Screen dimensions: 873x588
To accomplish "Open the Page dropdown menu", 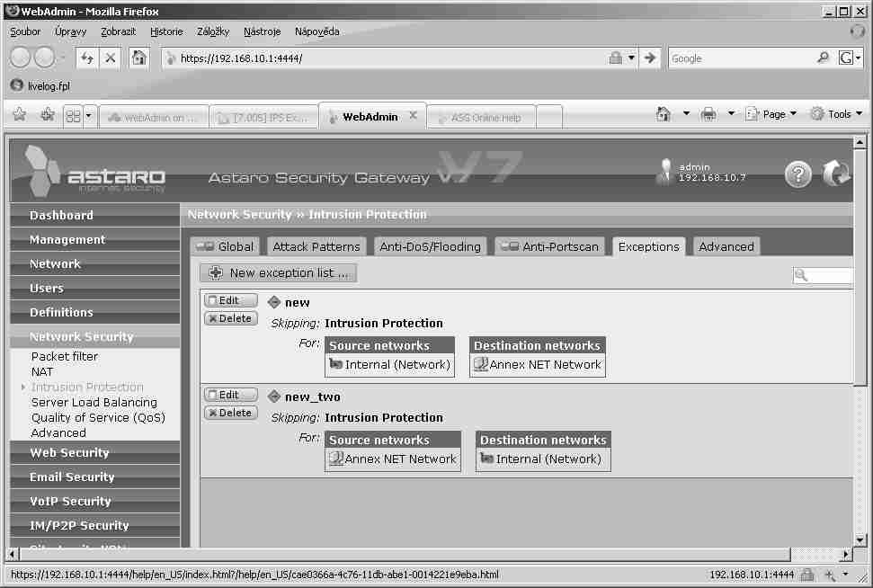I will 771,114.
